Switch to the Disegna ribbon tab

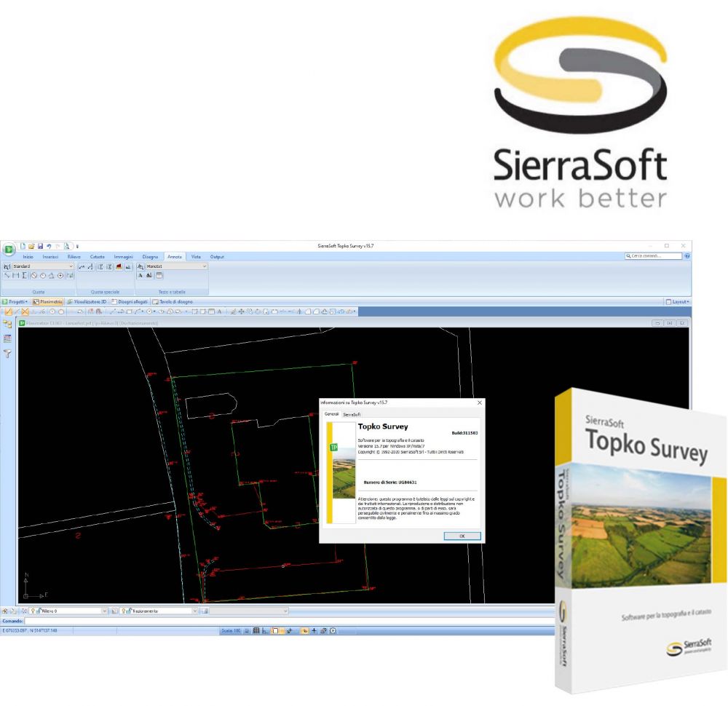click(x=150, y=257)
